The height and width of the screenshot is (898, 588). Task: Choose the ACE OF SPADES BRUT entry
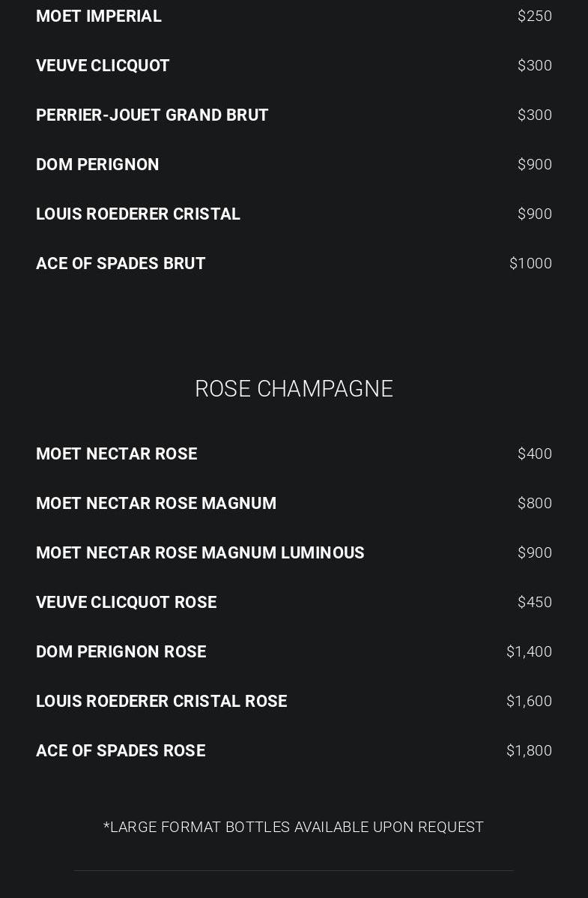click(121, 264)
